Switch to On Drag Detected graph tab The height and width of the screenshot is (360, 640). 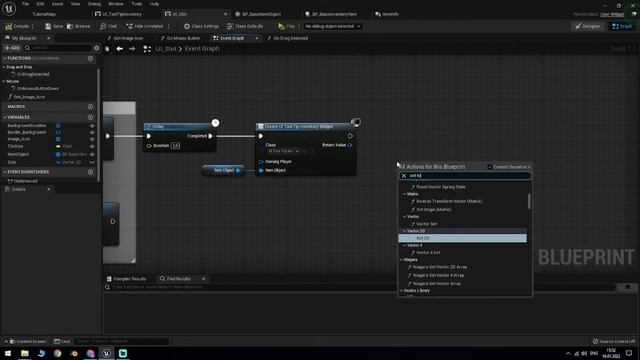291,38
